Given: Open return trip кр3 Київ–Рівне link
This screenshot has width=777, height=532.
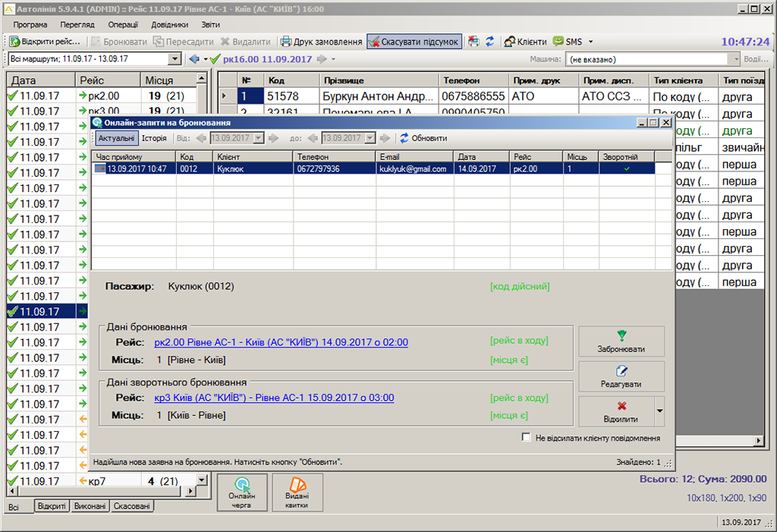Looking at the screenshot, I should [x=274, y=398].
